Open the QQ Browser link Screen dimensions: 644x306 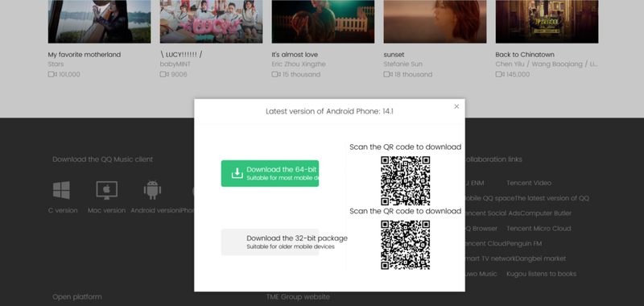pos(481,229)
